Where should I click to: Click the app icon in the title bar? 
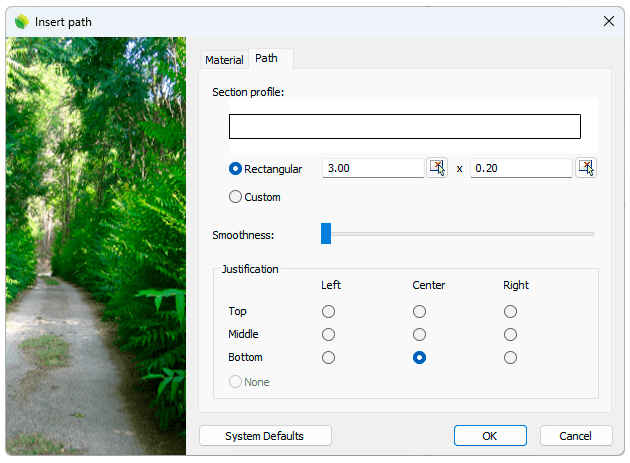[21, 20]
